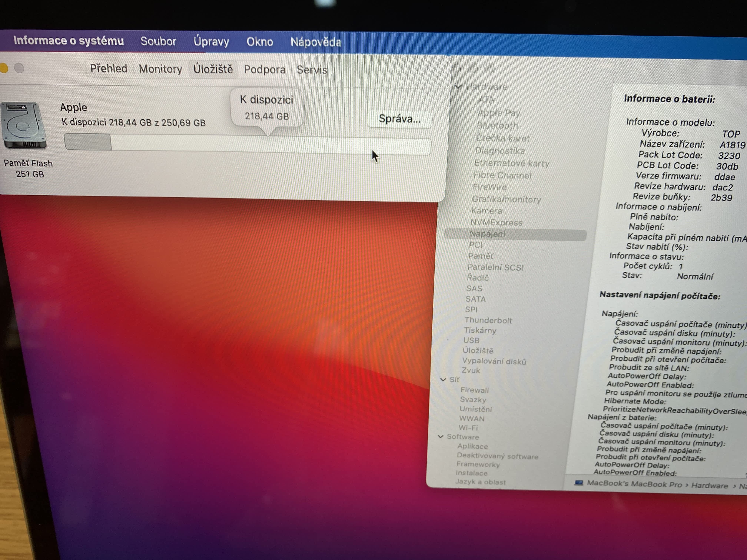Switch to the Přehled tab

[108, 69]
